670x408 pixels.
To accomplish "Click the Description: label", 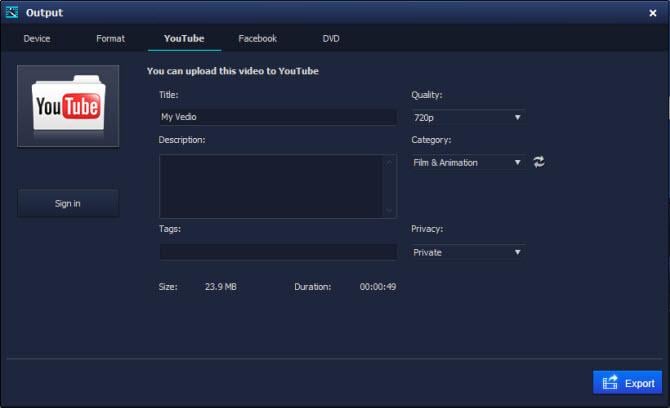I will pos(182,140).
